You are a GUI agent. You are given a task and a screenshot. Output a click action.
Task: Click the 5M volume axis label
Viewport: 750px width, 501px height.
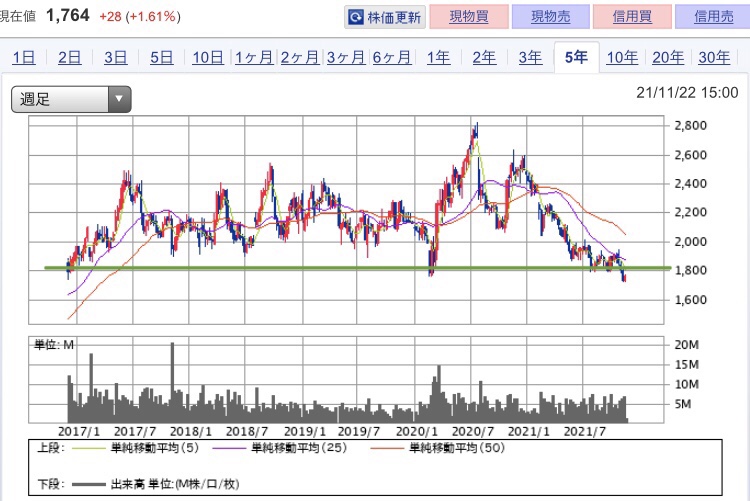pyautogui.click(x=683, y=404)
